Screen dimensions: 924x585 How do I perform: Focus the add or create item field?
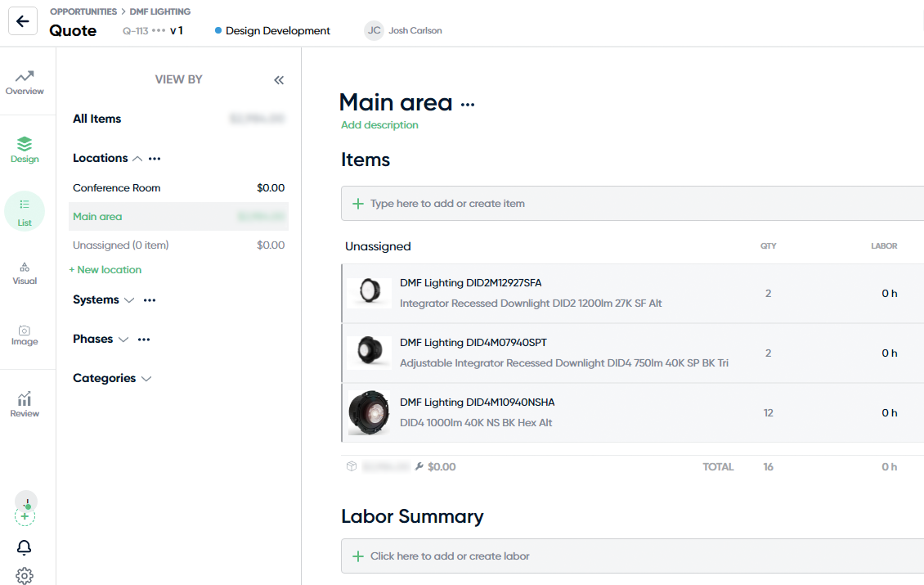click(x=632, y=204)
